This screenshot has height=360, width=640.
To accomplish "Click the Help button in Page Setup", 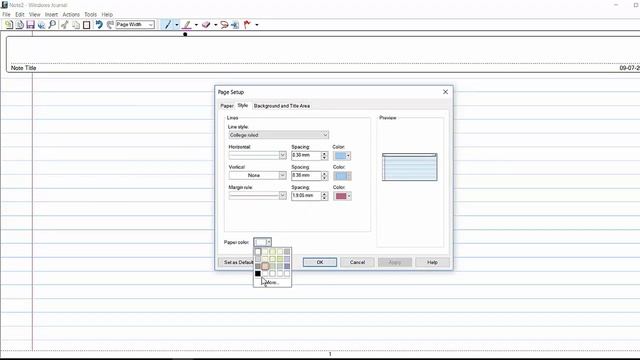I will coord(432,262).
